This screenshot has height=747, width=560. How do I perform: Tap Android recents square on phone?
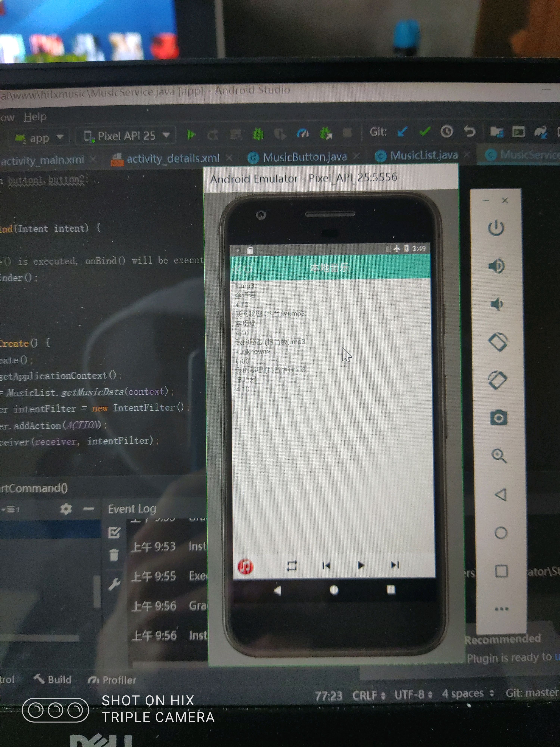391,590
